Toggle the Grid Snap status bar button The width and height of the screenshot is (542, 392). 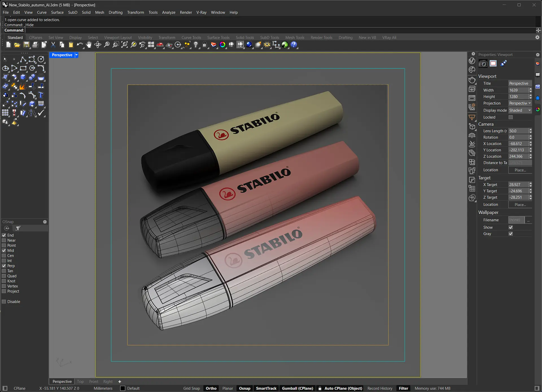pos(191,388)
